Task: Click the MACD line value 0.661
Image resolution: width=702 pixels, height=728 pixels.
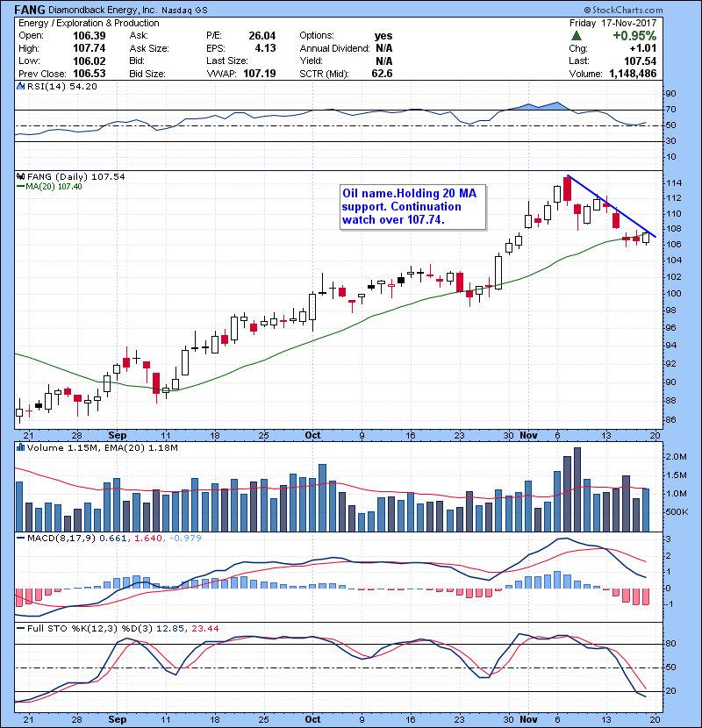Action: [113, 539]
